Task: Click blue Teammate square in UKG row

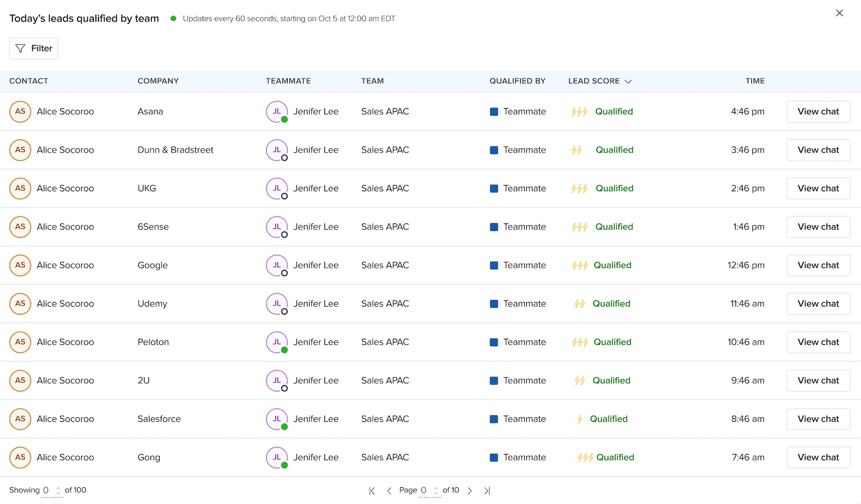Action: [494, 189]
